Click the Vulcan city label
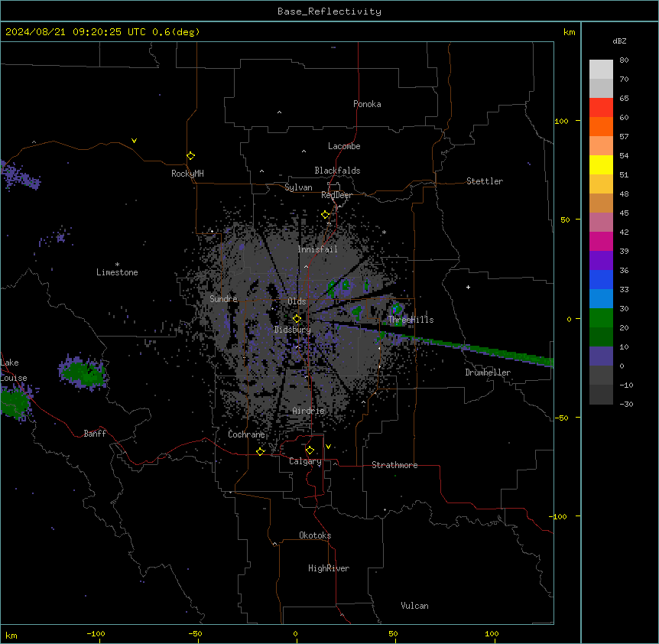 click(x=415, y=606)
